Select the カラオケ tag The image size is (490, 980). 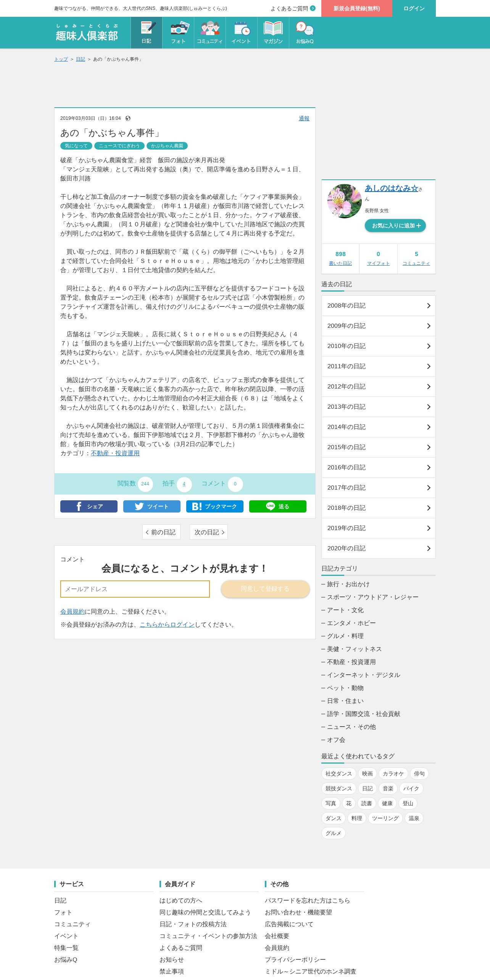[x=393, y=774]
